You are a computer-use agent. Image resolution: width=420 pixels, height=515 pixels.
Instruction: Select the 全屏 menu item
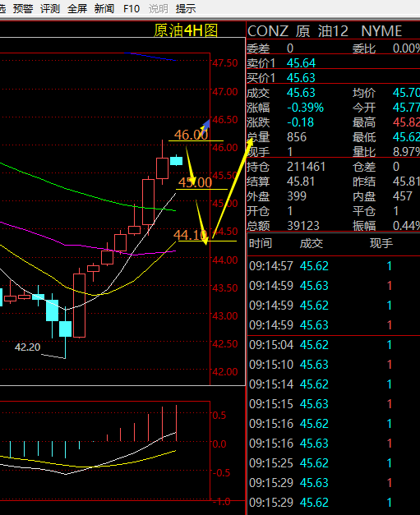coord(77,8)
